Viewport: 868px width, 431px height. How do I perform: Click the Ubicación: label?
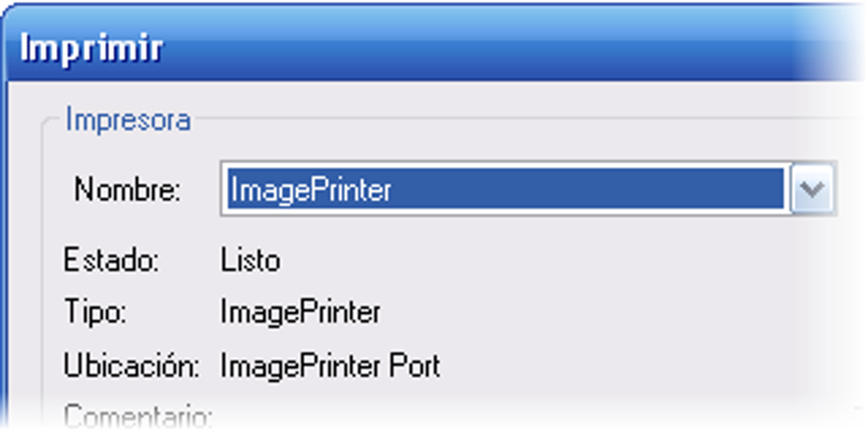click(131, 366)
